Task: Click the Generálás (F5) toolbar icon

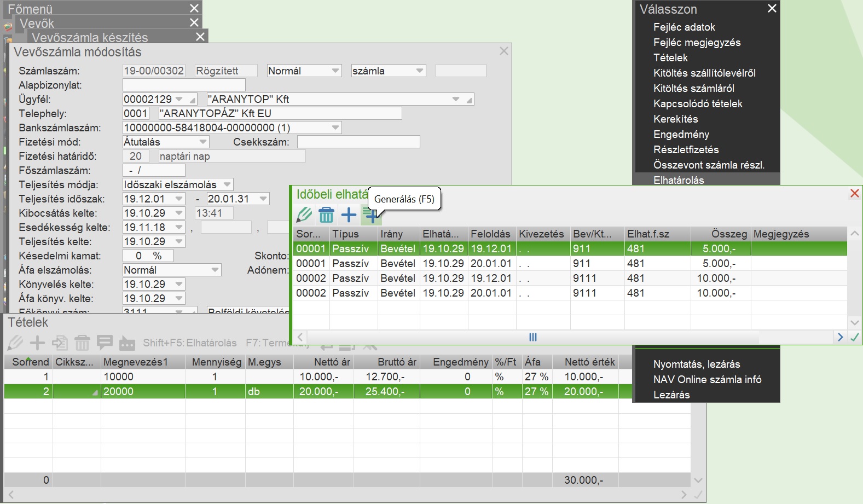Action: (x=371, y=216)
